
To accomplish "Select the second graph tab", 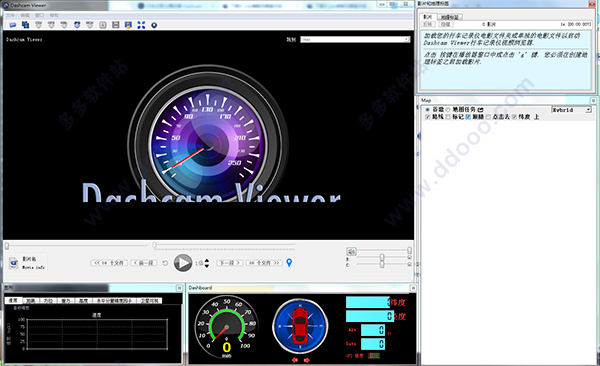I will coord(31,301).
